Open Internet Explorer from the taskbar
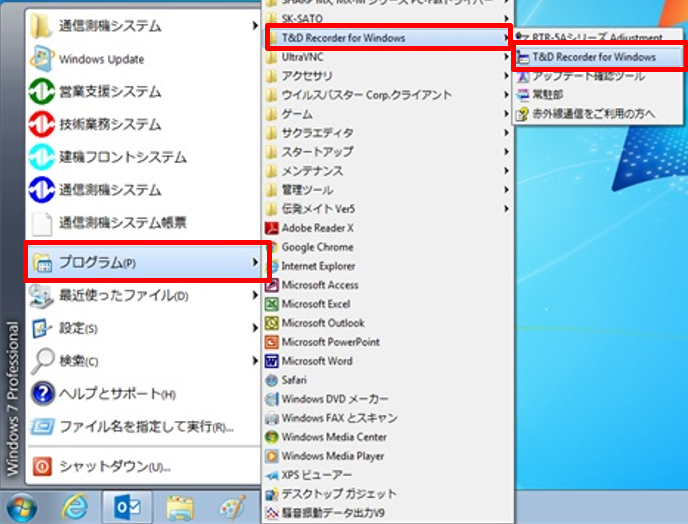Viewport: 688px width, 524px height. click(x=75, y=508)
